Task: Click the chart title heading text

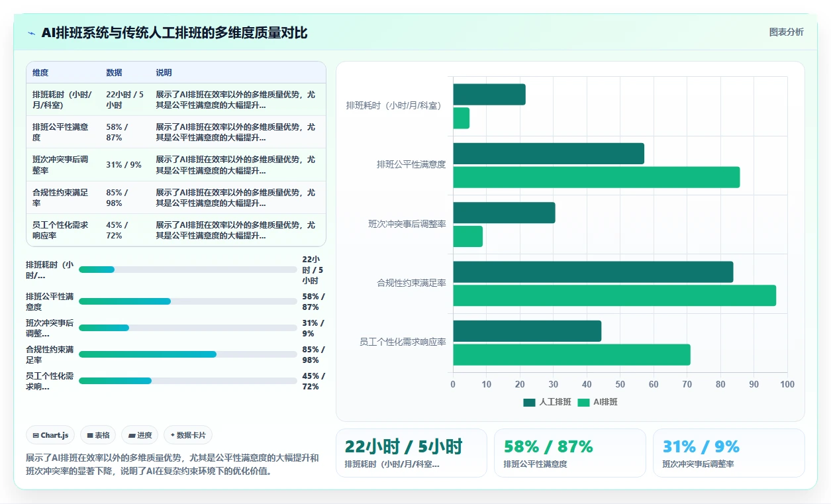Action: [x=174, y=32]
